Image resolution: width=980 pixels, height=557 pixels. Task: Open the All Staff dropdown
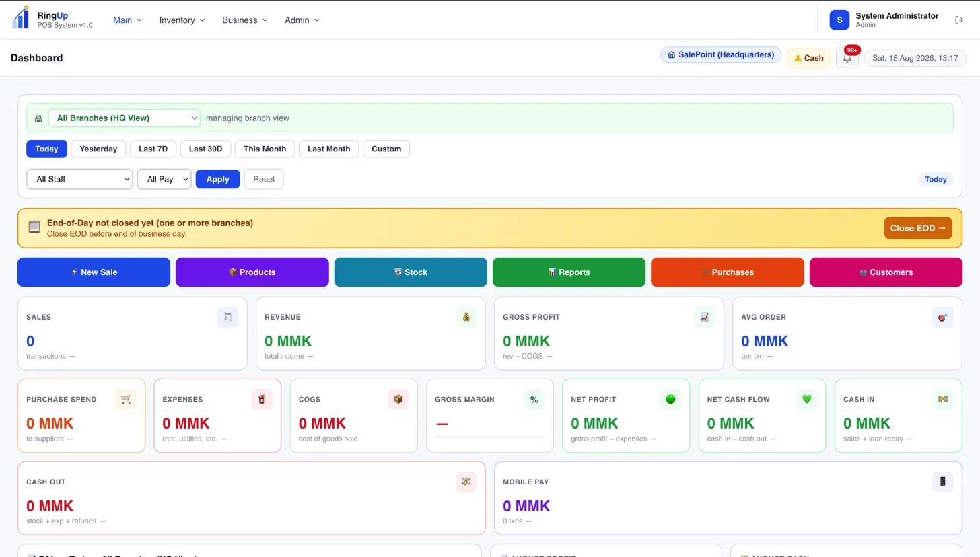79,179
